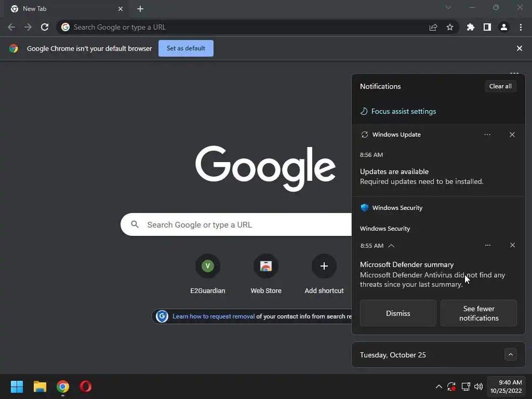The height and width of the screenshot is (399, 532).
Task: Open File Explorer from taskbar
Action: (x=39, y=387)
